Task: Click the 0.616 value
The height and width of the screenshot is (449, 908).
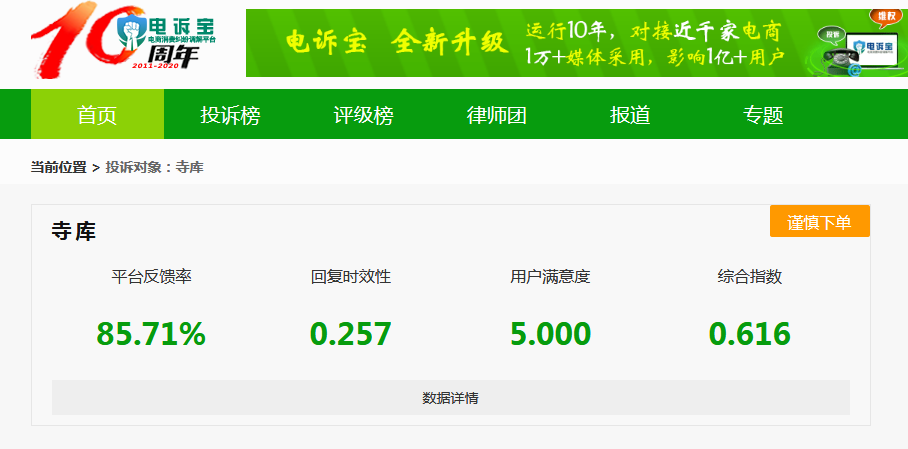Action: click(x=750, y=334)
